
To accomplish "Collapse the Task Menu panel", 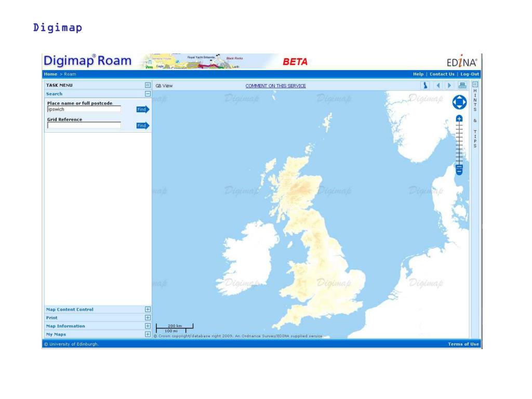I will 148,85.
